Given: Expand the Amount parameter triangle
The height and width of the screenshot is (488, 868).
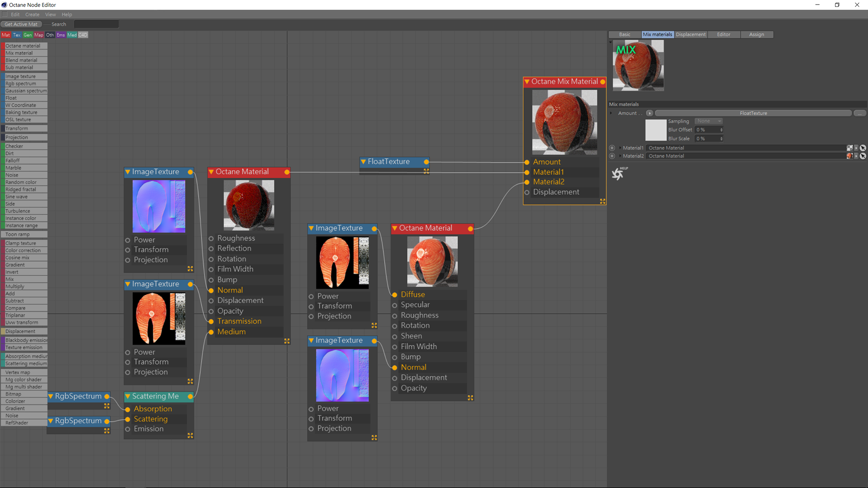Looking at the screenshot, I should pos(611,113).
